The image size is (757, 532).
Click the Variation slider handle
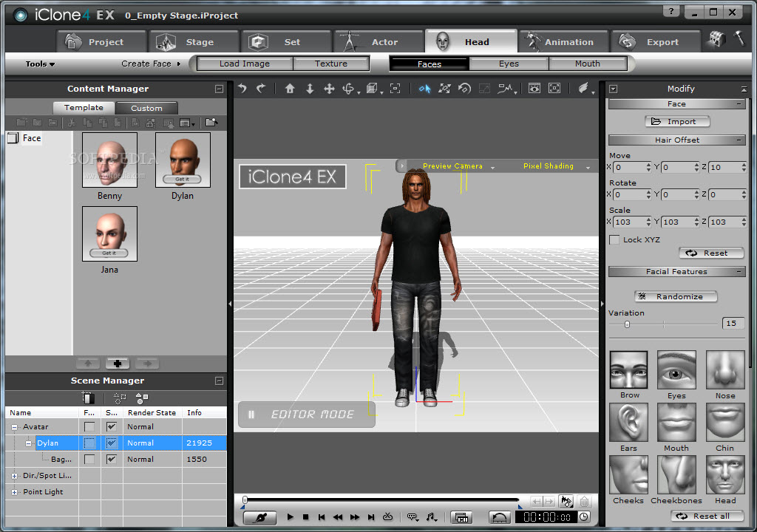click(627, 324)
